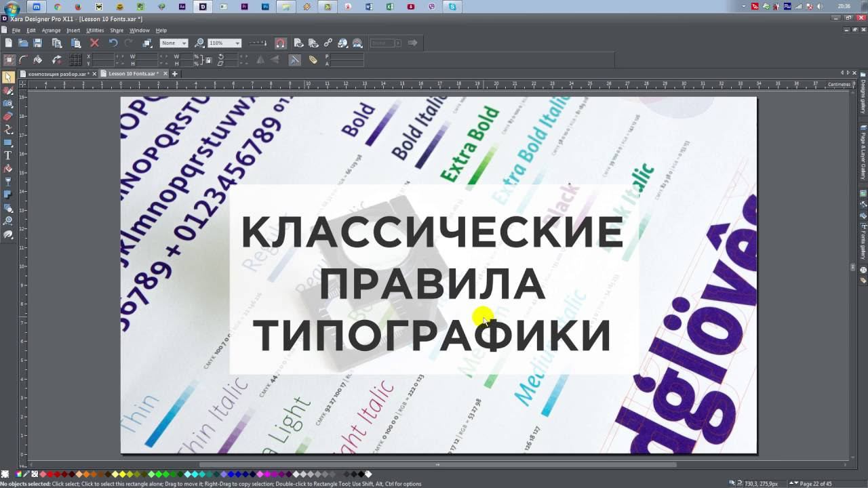Click the Redo arrow icon
The height and width of the screenshot is (488, 868).
coord(128,43)
